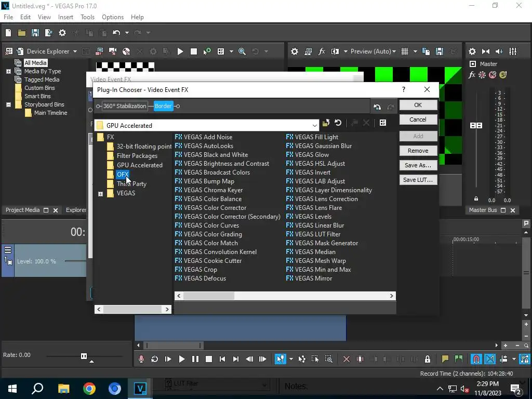Click the Video Output FX icon in preview toolbar
This screenshot has height=399, width=532.
tap(322, 51)
